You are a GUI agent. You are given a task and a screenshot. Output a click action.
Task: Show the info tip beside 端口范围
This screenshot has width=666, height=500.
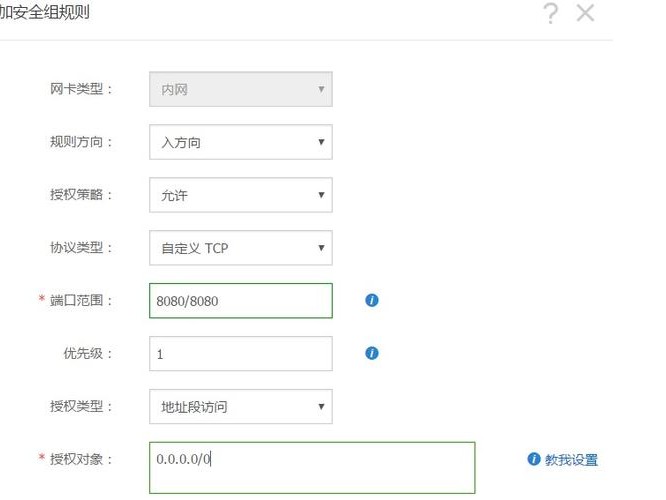[372, 300]
